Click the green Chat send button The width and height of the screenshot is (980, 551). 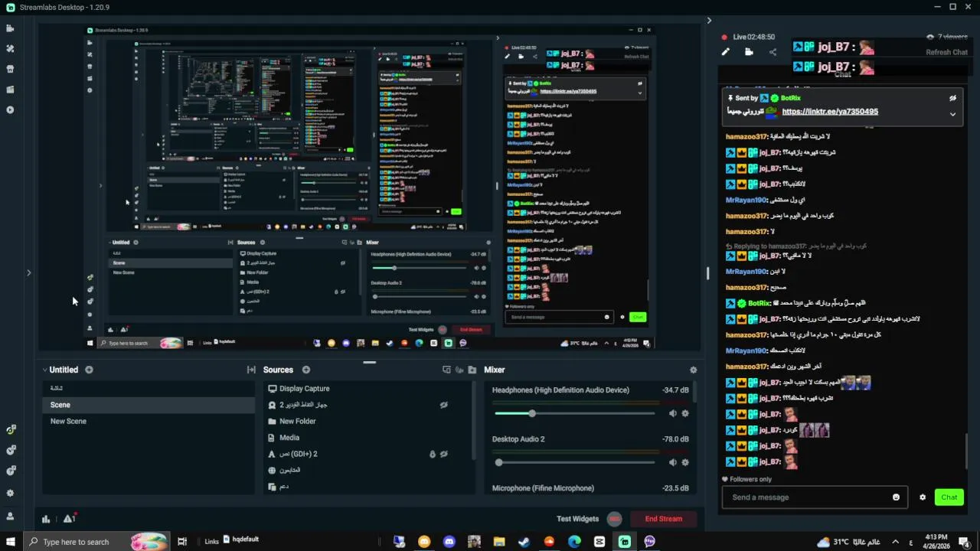point(949,497)
